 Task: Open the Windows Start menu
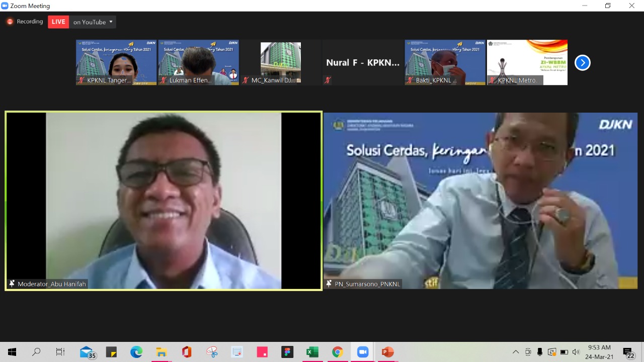pyautogui.click(x=12, y=352)
